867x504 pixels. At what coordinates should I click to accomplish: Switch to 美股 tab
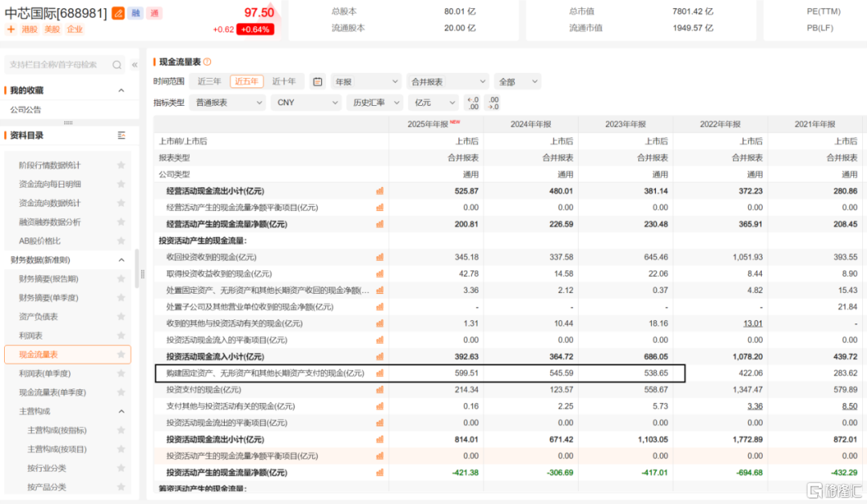click(52, 29)
